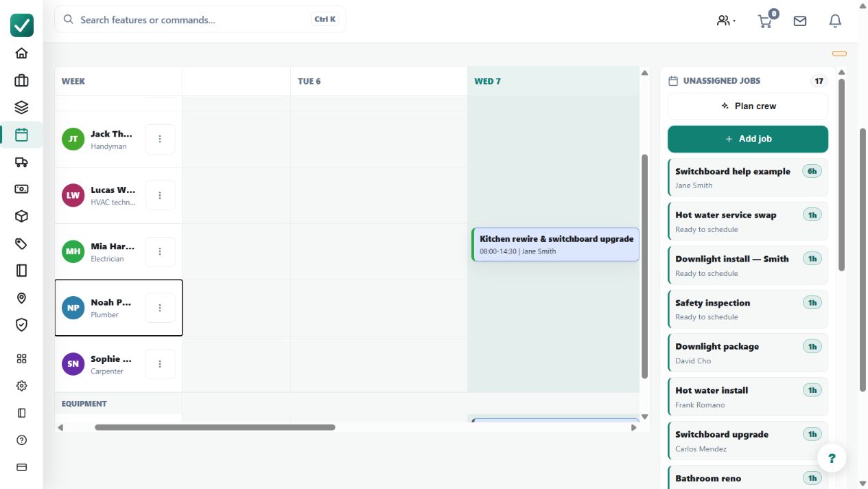868x489 pixels.
Task: Click the Add job button
Action: coord(748,139)
